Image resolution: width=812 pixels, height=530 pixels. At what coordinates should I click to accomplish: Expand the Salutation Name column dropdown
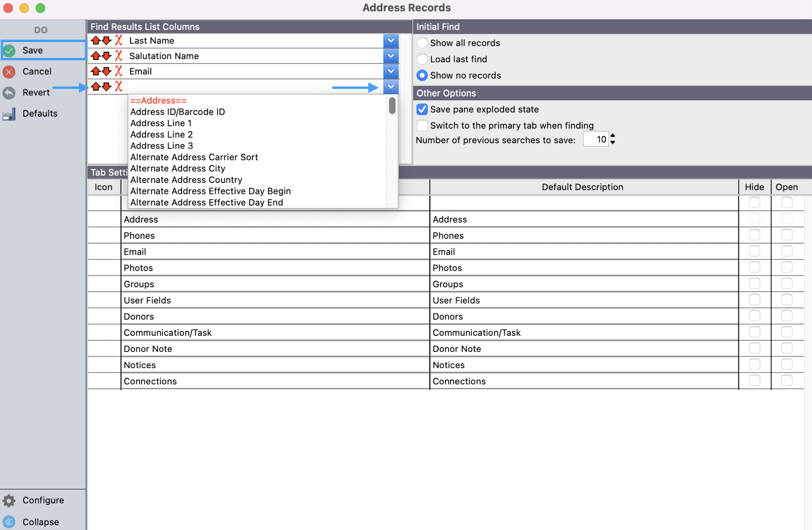(391, 56)
